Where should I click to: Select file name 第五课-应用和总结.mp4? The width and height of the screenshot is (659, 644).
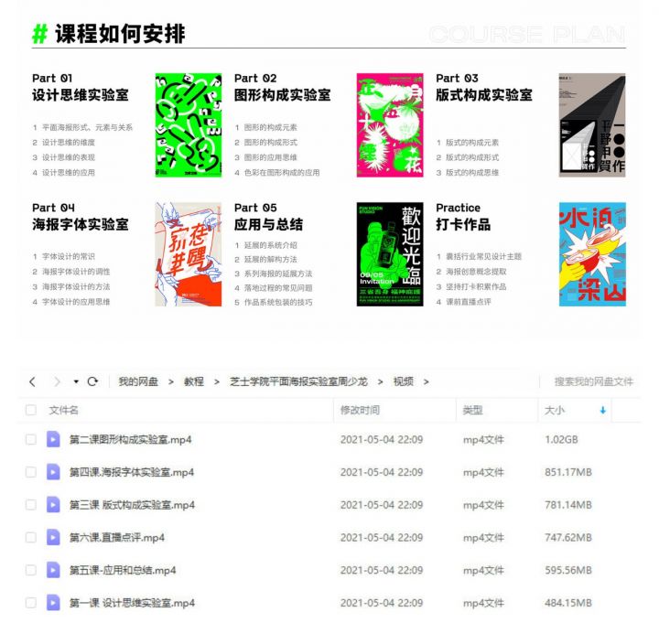pos(123,571)
